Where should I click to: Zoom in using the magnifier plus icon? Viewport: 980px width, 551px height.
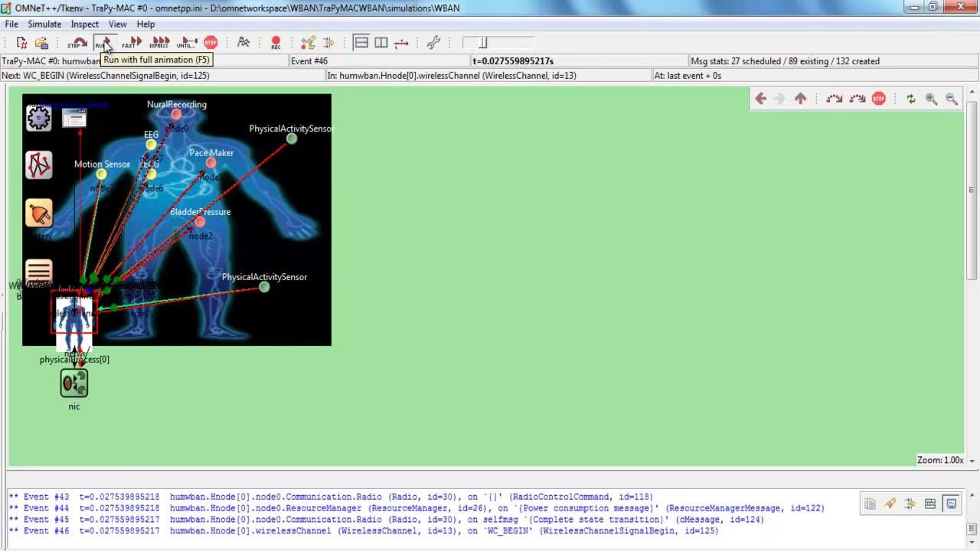pos(931,99)
